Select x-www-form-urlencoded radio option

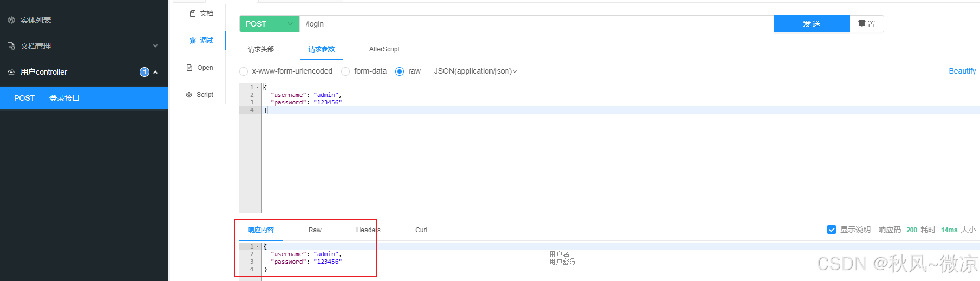244,71
